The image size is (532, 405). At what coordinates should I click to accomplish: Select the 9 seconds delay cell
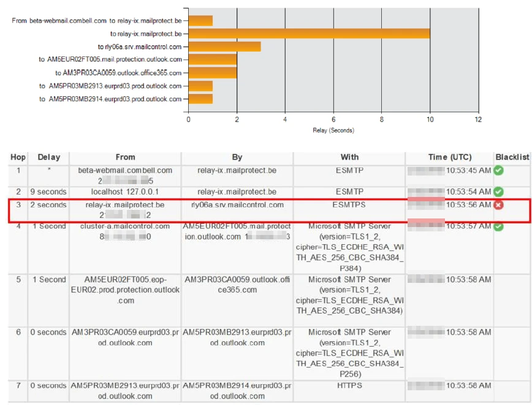pyautogui.click(x=48, y=191)
